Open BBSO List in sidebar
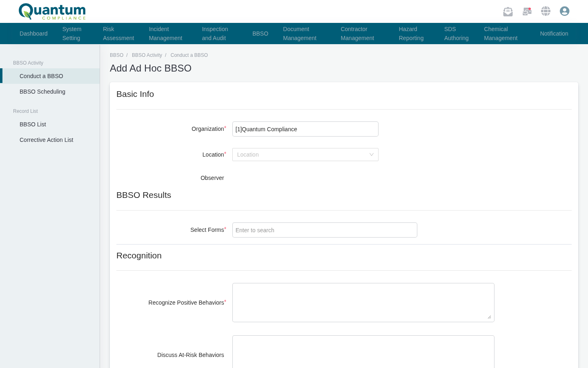Viewport: 588px width, 368px height. pyautogui.click(x=50, y=124)
